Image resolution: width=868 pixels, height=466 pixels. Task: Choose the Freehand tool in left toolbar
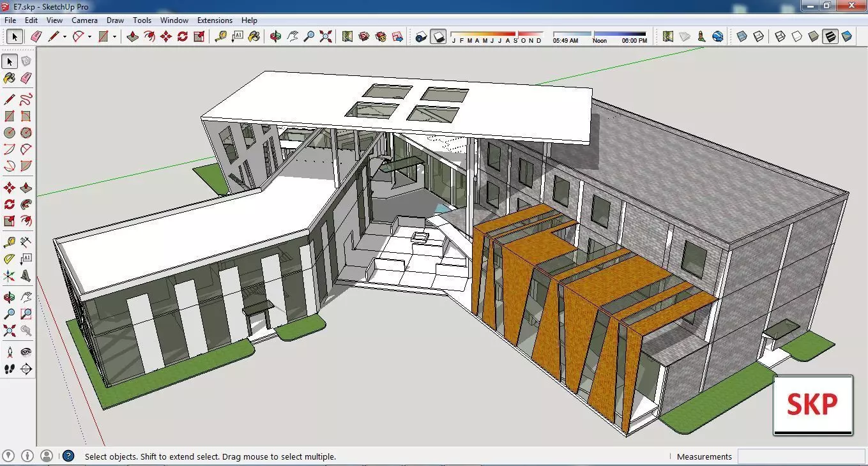point(26,100)
